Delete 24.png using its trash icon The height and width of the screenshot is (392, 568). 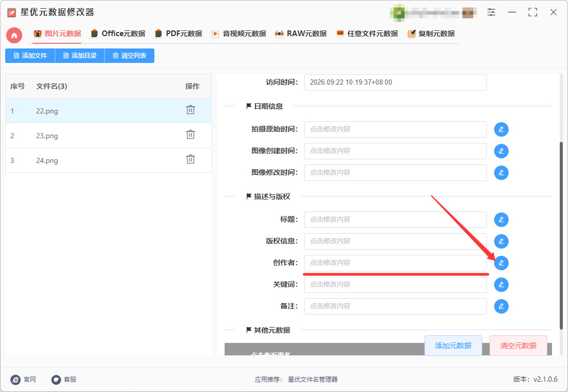click(x=191, y=159)
